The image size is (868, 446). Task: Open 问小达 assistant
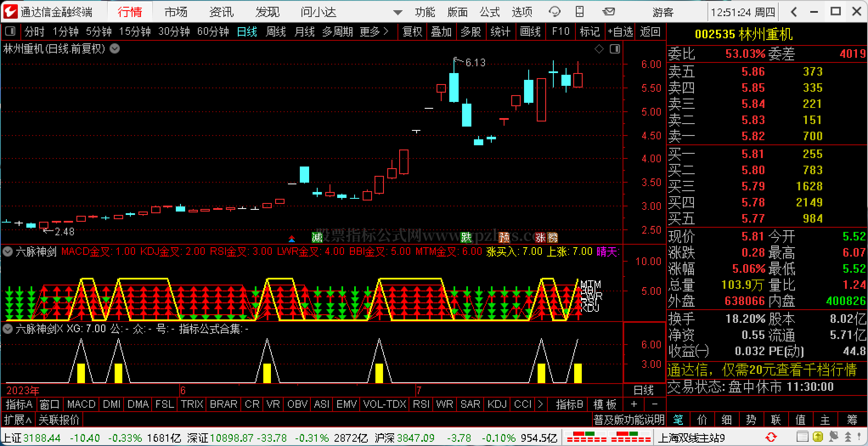(318, 12)
